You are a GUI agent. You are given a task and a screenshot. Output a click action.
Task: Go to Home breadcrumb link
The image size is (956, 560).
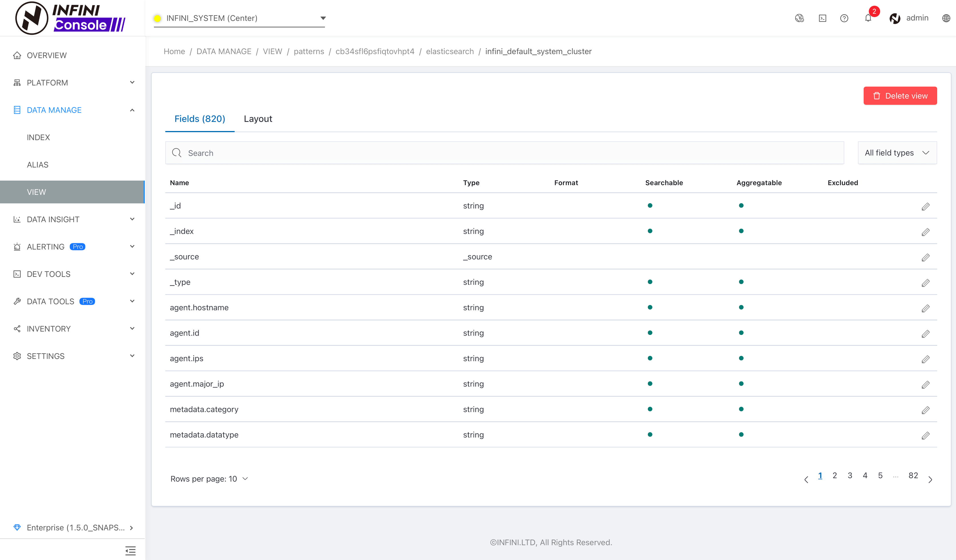[x=174, y=52]
